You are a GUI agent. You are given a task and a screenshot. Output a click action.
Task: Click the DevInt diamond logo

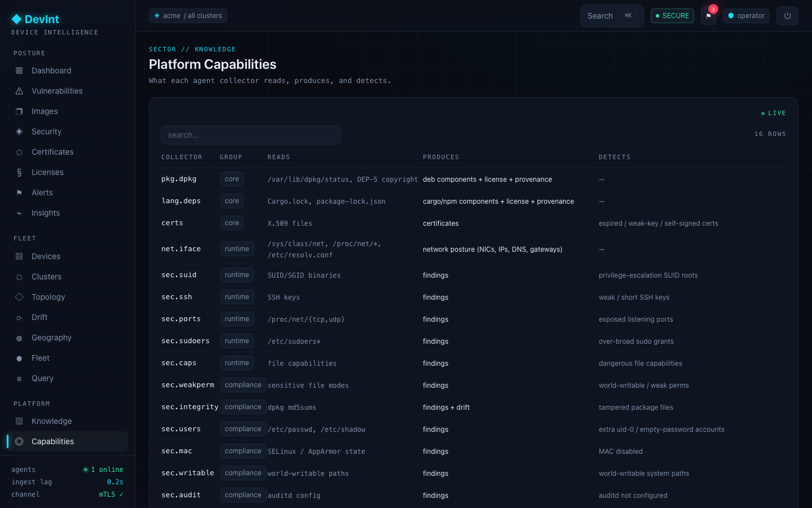(x=16, y=19)
